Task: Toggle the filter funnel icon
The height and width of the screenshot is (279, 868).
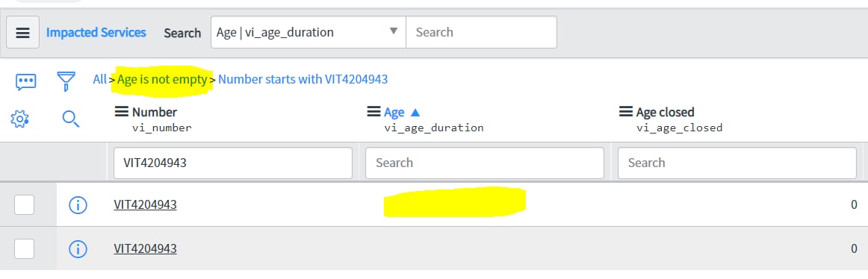Action: (66, 81)
